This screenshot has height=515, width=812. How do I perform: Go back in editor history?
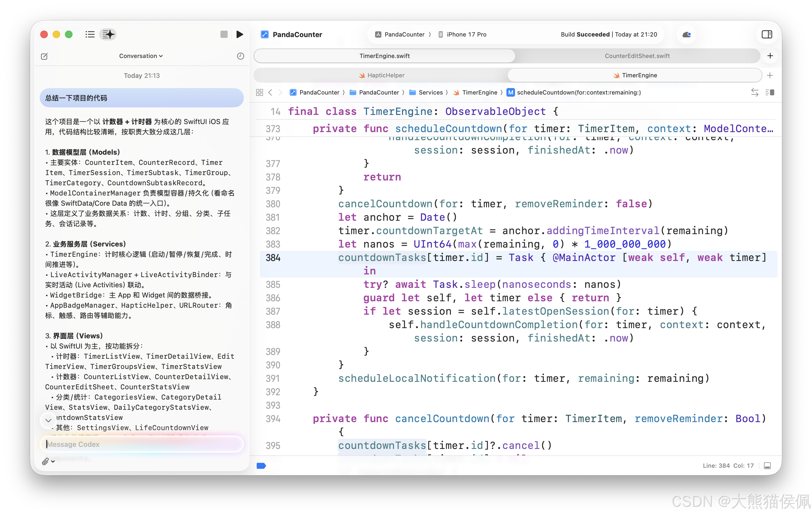[x=270, y=92]
